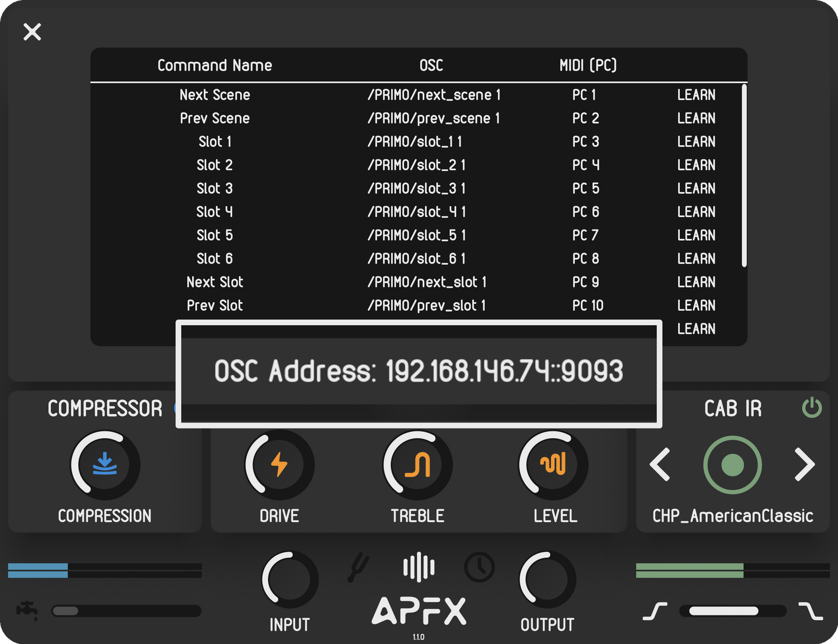The height and width of the screenshot is (644, 838).
Task: Click LEARN for Next Slot
Action: tap(696, 283)
